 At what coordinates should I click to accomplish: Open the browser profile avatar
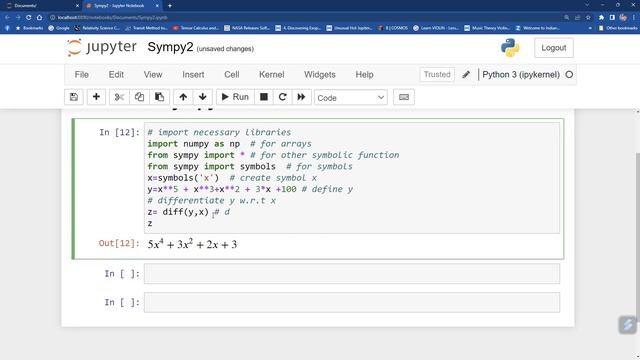623,18
